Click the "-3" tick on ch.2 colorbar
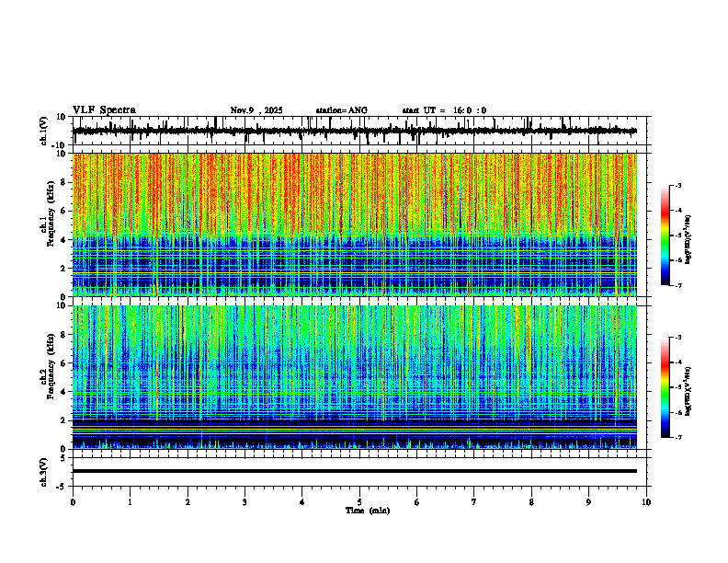728x563 pixels. tap(678, 338)
